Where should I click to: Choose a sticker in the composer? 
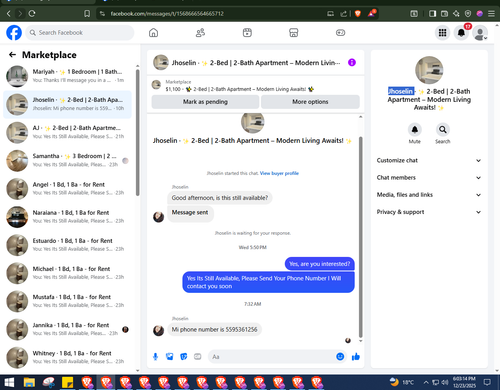(184, 357)
